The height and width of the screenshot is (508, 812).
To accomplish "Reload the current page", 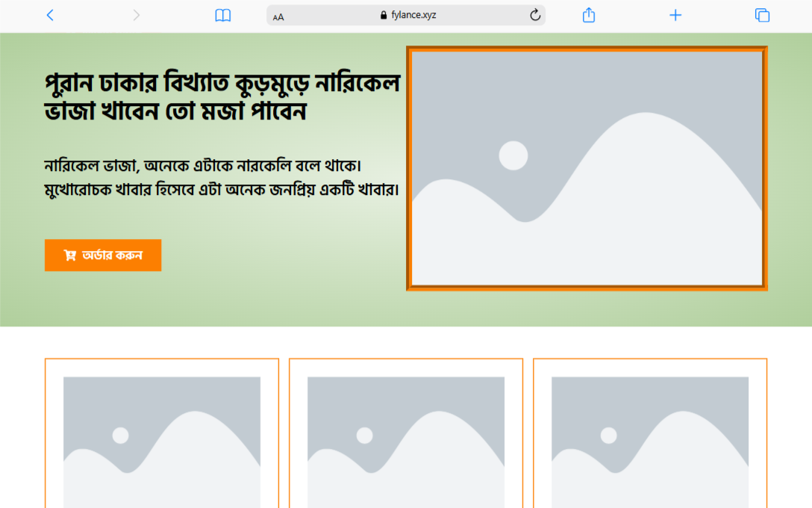I will pos(534,15).
